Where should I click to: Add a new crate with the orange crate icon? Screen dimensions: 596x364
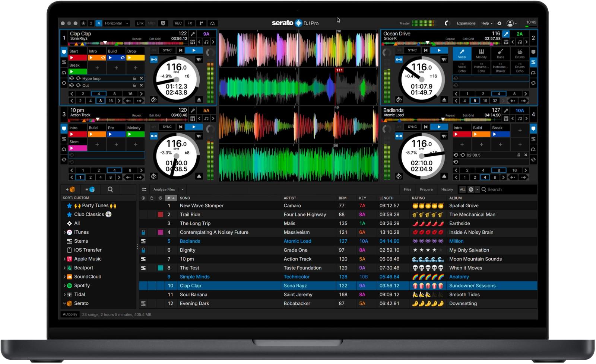click(70, 189)
